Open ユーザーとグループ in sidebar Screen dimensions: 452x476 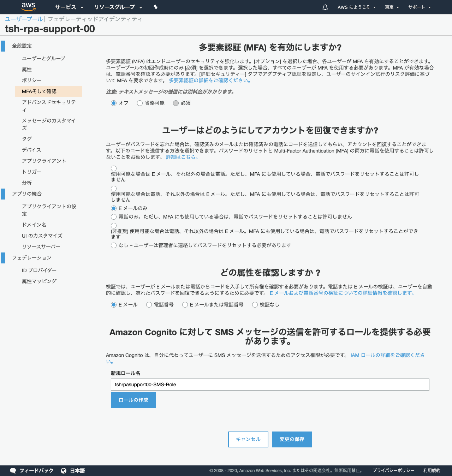43,58
